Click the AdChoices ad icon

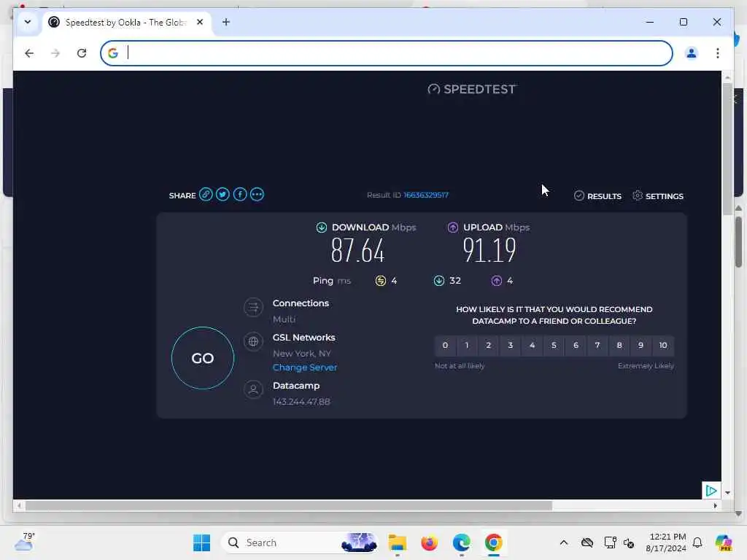click(711, 491)
